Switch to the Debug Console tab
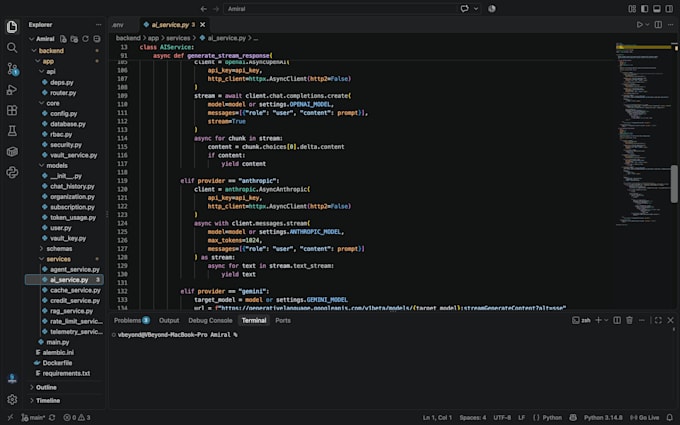 click(210, 320)
